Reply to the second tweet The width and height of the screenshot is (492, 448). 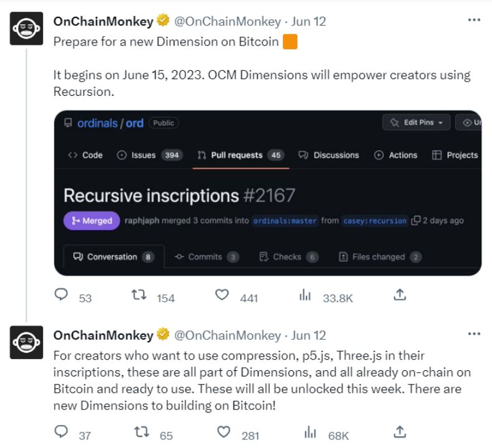(61, 432)
